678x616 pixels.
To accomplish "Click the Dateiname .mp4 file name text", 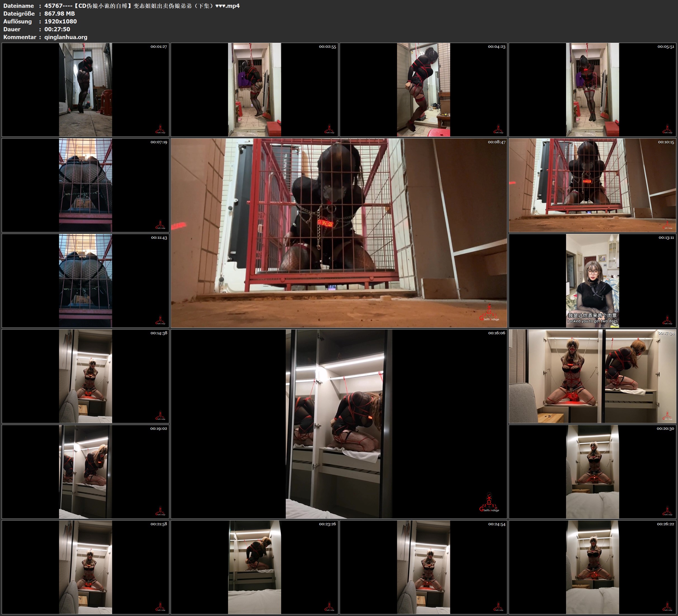I will (x=142, y=6).
